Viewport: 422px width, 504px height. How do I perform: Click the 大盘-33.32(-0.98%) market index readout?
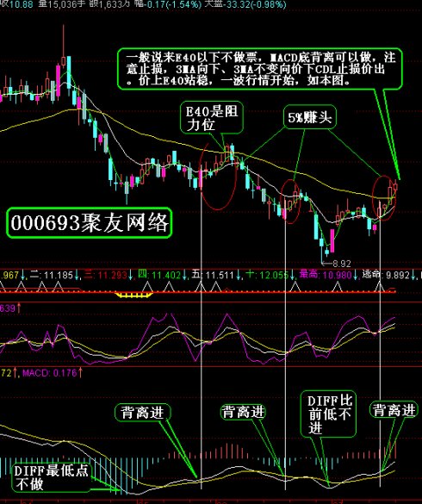click(245, 4)
